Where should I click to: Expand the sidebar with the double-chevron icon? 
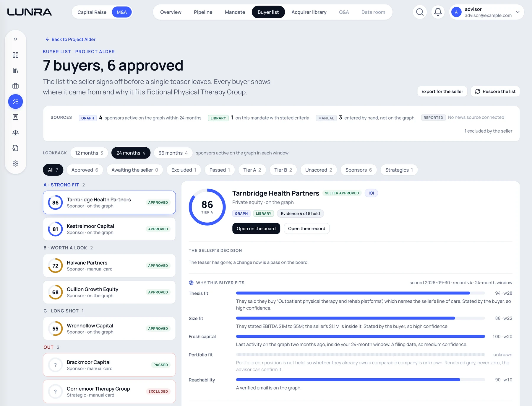(x=15, y=39)
